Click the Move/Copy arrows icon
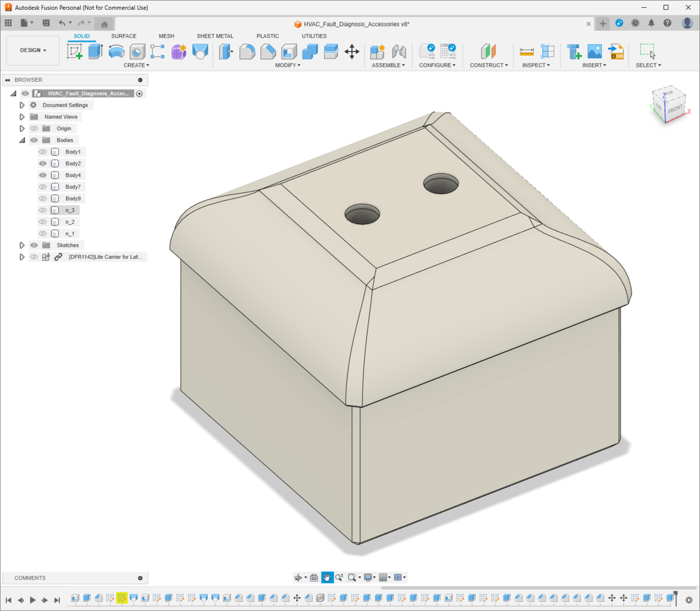The image size is (700, 611). tap(352, 52)
